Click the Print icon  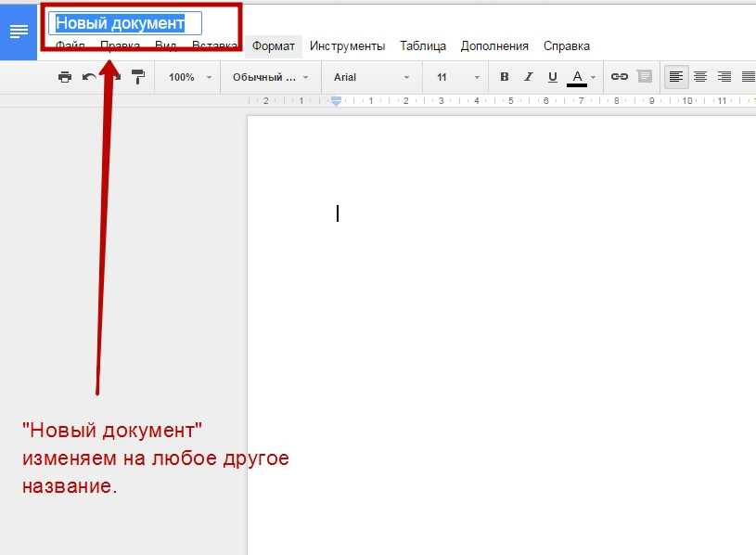(64, 77)
